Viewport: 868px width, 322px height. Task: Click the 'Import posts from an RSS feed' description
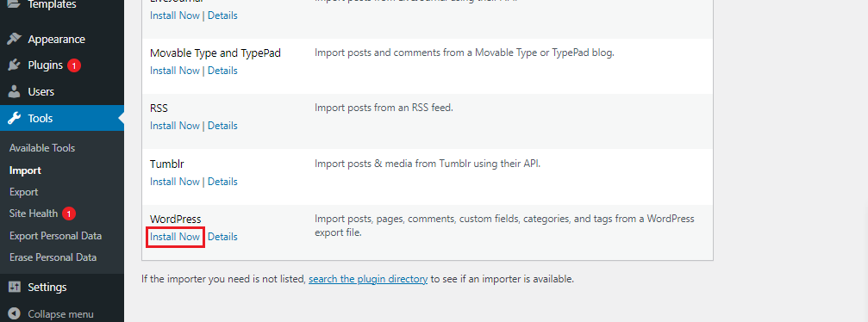tap(384, 108)
